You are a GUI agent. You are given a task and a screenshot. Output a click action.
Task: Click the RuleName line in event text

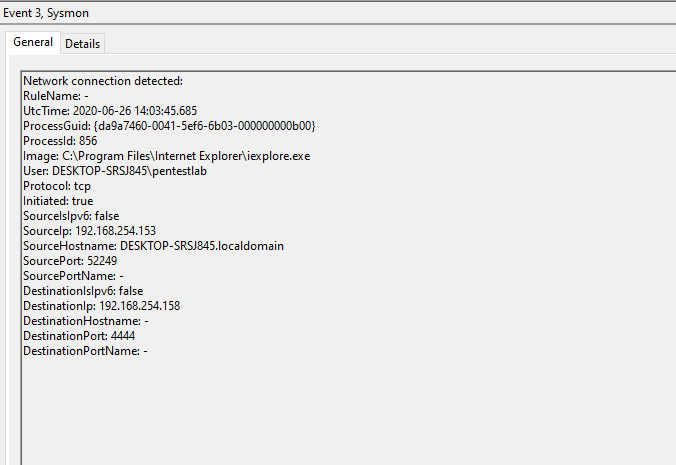tap(56, 96)
